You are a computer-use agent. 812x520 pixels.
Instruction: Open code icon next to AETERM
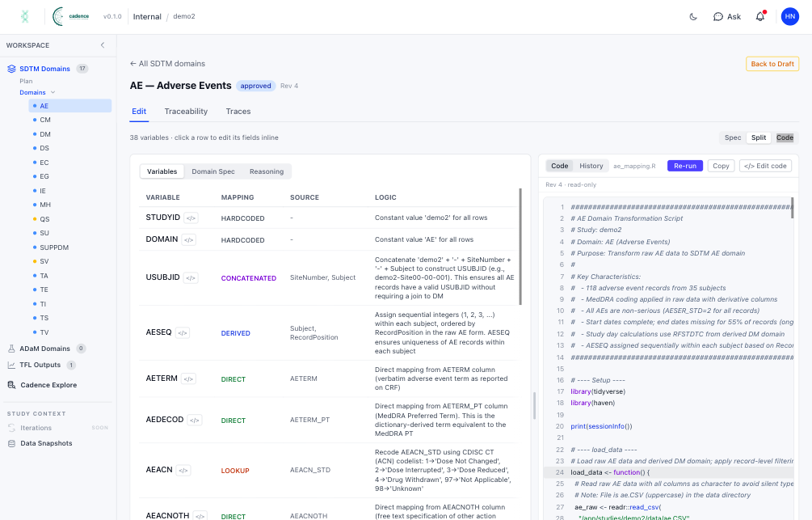point(188,379)
